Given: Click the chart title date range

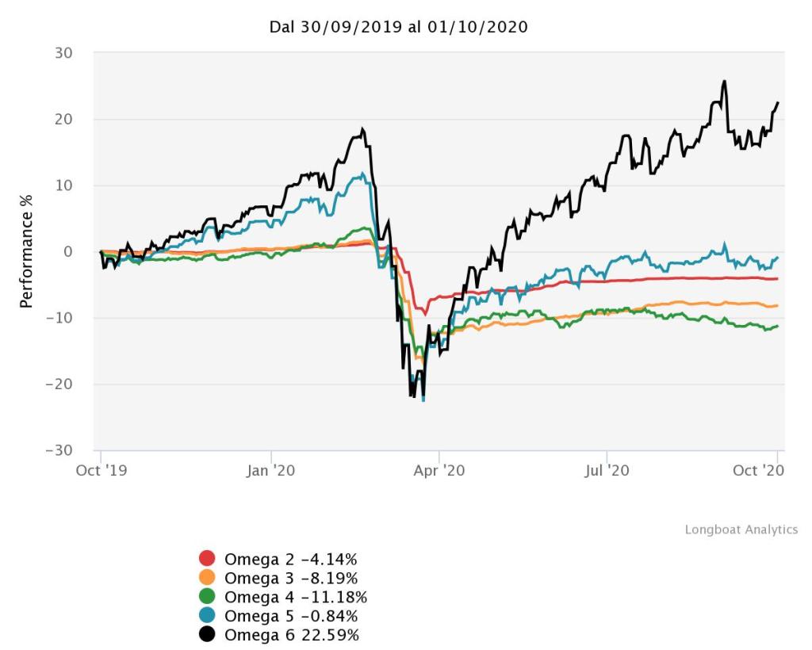Looking at the screenshot, I should point(399,27).
